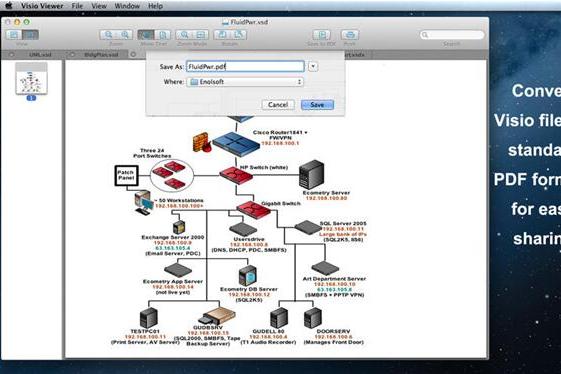The height and width of the screenshot is (374, 561).
Task: Click the firewall icon beside the router
Action: (x=201, y=142)
